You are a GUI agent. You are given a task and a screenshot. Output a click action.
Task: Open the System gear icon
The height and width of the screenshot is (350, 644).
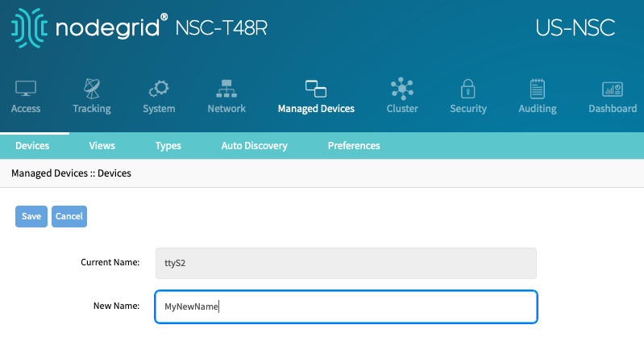[159, 89]
